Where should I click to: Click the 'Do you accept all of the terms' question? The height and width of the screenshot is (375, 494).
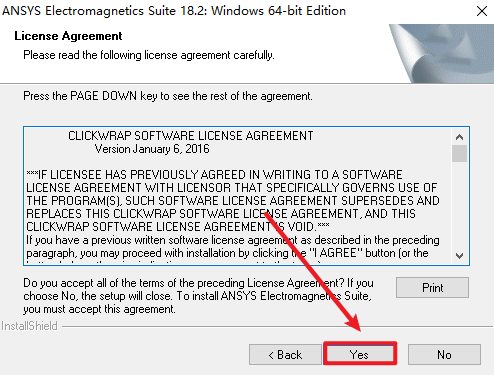(198, 296)
